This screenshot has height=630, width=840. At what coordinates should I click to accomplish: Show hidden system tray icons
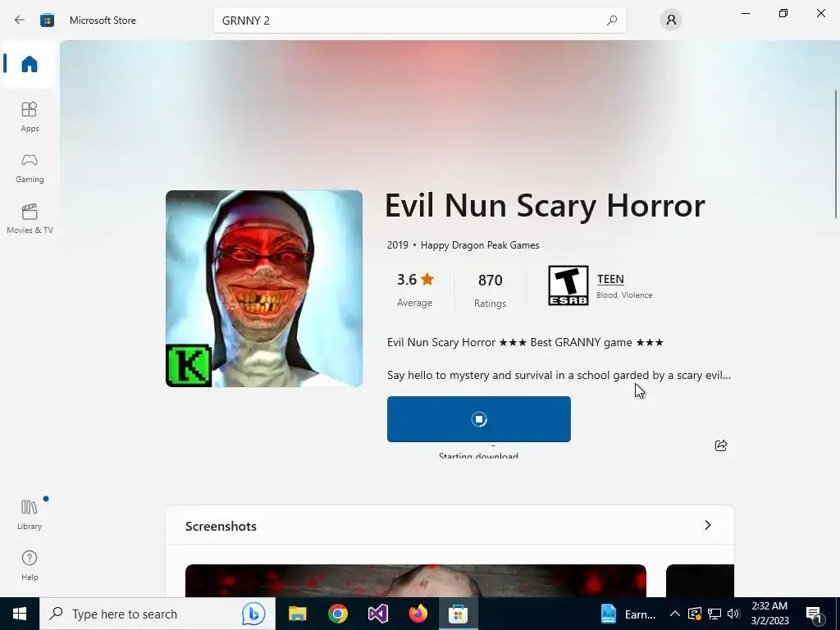[675, 614]
